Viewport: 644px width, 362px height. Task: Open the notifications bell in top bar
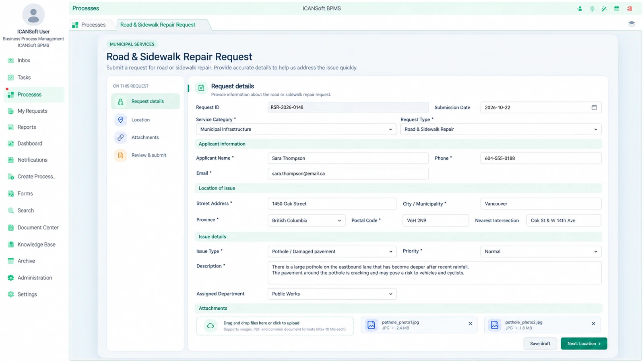pos(592,8)
